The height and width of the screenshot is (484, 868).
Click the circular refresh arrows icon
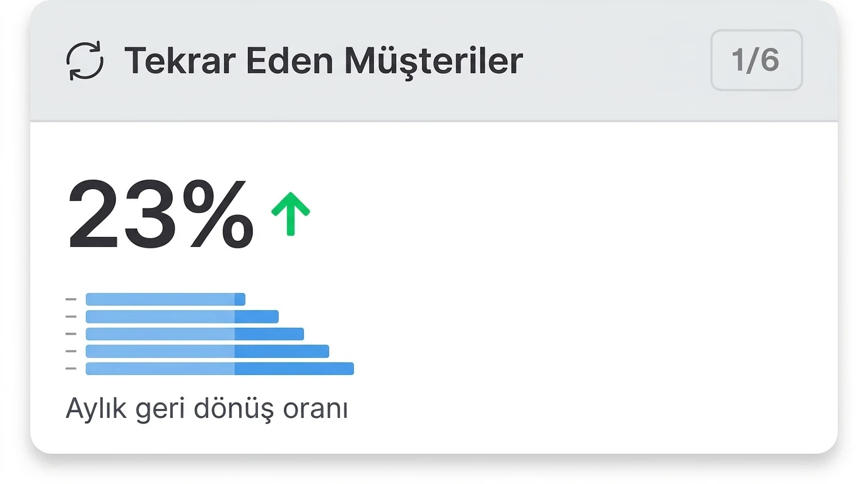(x=85, y=61)
